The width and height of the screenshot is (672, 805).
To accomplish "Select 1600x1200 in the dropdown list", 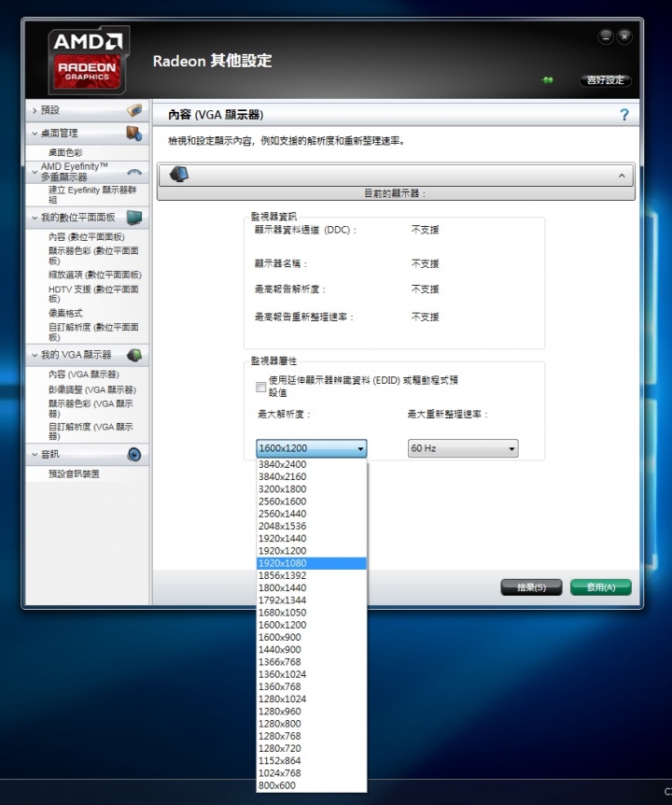I will tap(312, 625).
